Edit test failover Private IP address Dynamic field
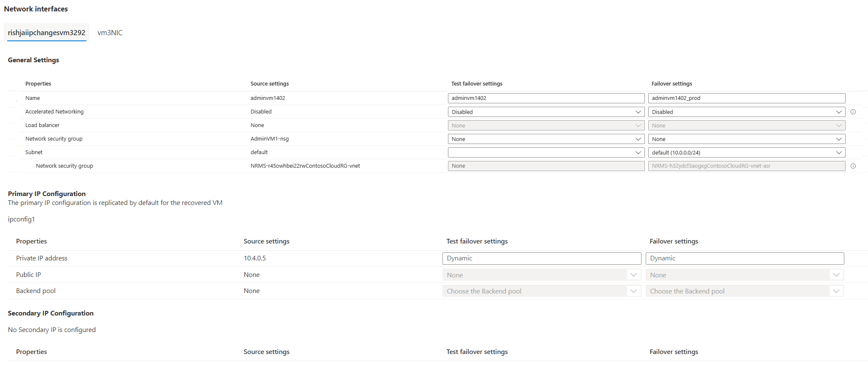This screenshot has width=868, height=368. point(542,258)
